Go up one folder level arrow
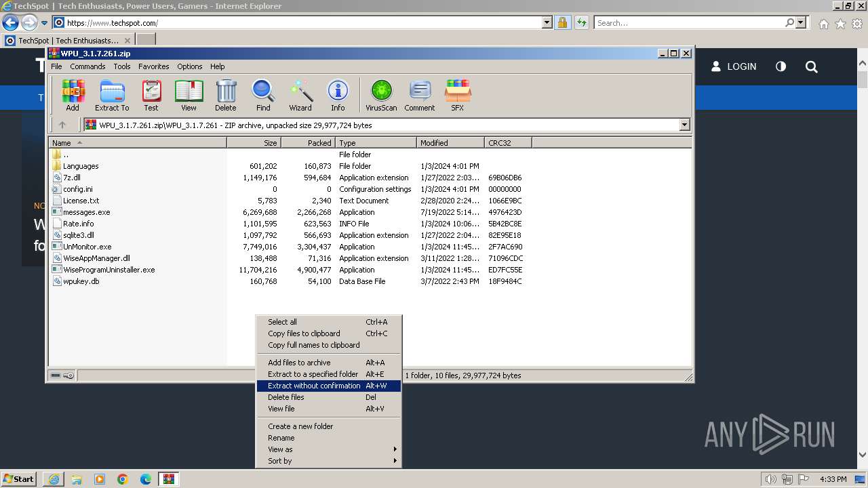This screenshot has width=868, height=488. [x=62, y=125]
